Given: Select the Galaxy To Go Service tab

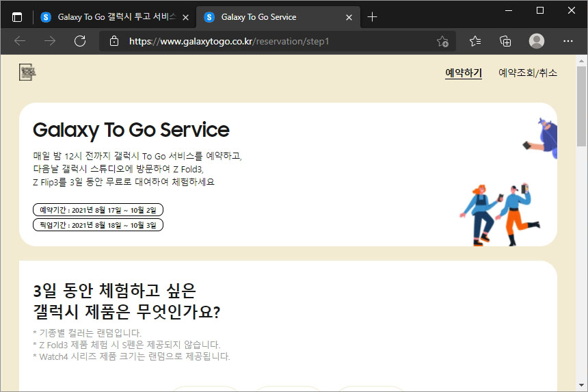Looking at the screenshot, I should [x=278, y=17].
